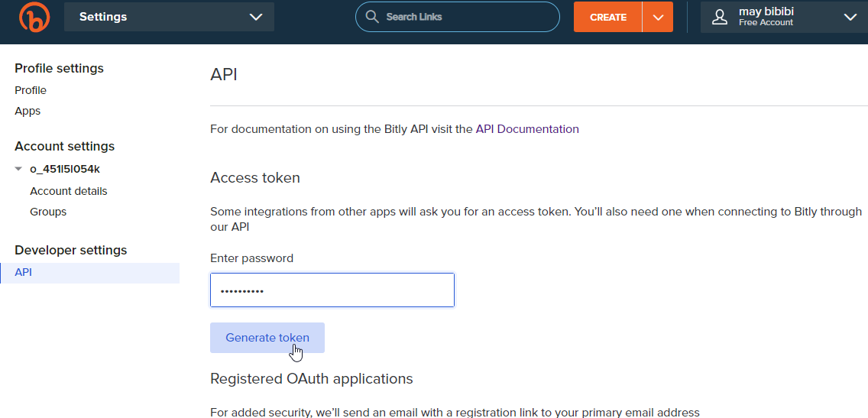
Task: Click the user avatar icon
Action: coord(720,17)
